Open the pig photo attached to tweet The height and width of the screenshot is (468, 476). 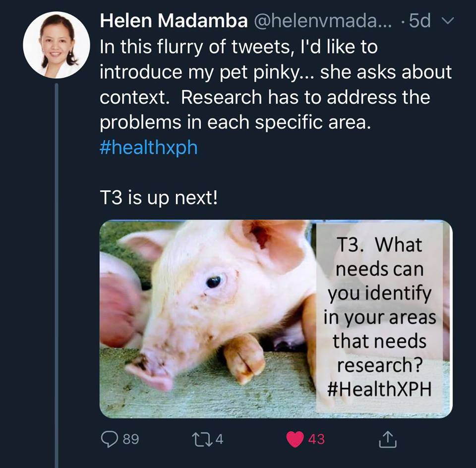tap(208, 317)
